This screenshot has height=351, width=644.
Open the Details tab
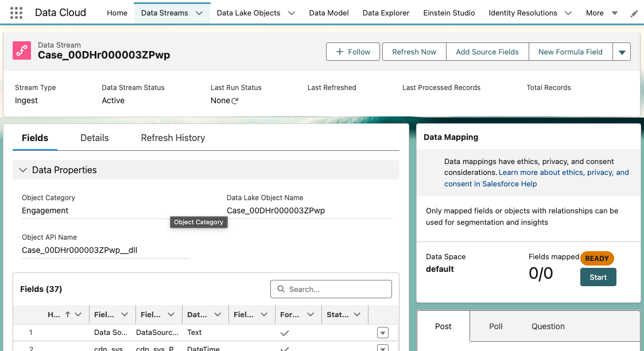pos(95,138)
